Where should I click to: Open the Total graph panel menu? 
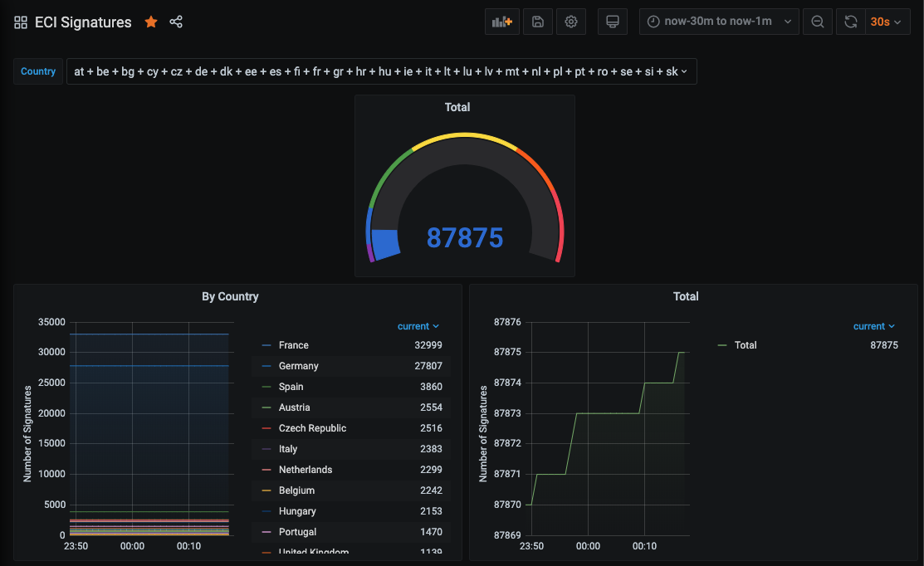(686, 296)
